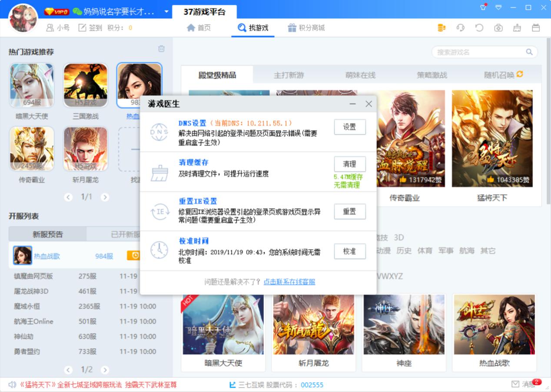Go to next page of the 开服列表 pagination
551x392 pixels.
(105, 371)
